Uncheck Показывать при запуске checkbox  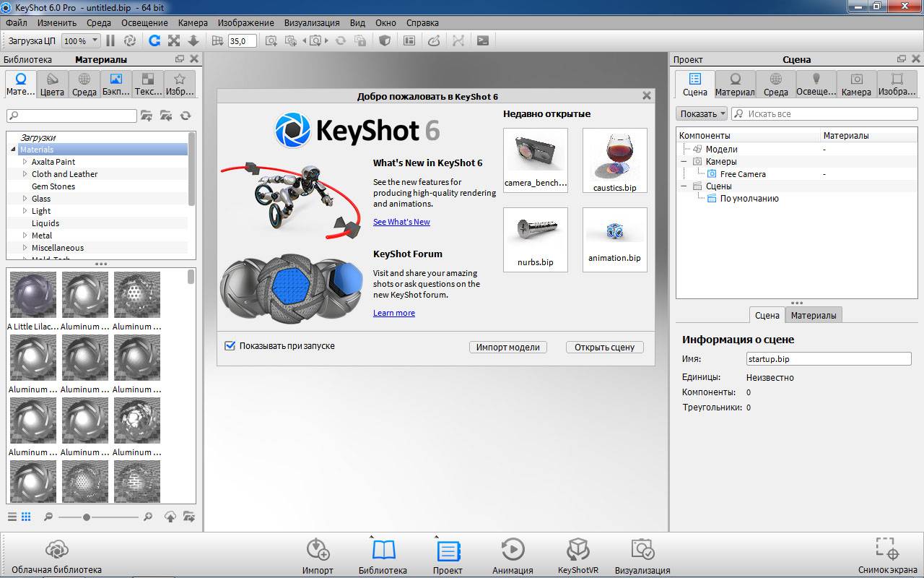pos(230,346)
